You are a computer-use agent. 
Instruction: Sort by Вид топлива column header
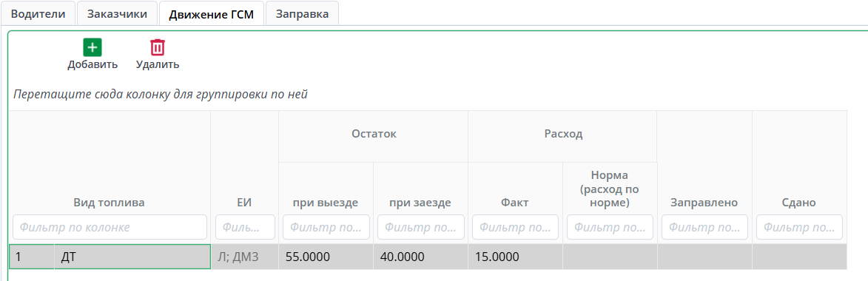109,203
